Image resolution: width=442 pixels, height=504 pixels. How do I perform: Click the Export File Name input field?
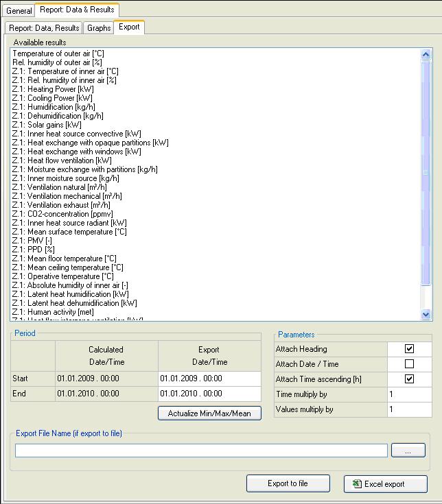pyautogui.click(x=201, y=451)
